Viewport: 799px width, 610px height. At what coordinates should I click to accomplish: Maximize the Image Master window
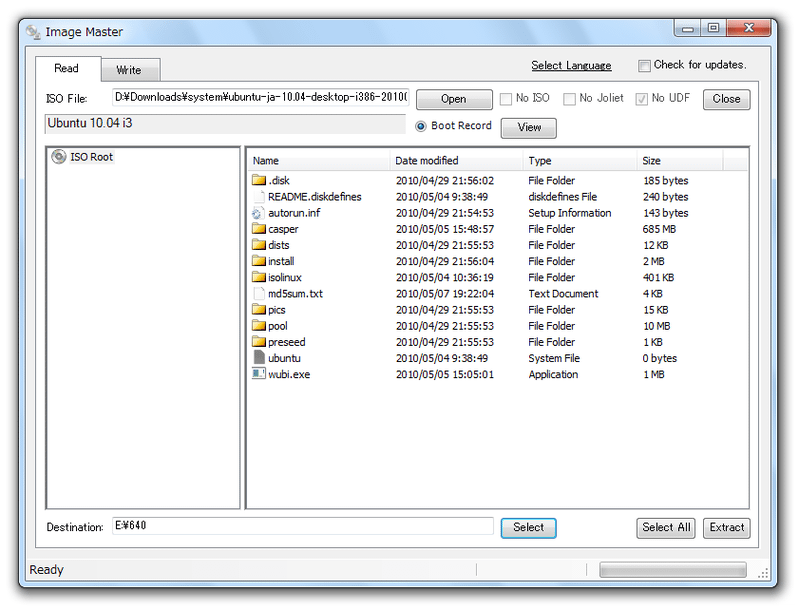tap(713, 28)
